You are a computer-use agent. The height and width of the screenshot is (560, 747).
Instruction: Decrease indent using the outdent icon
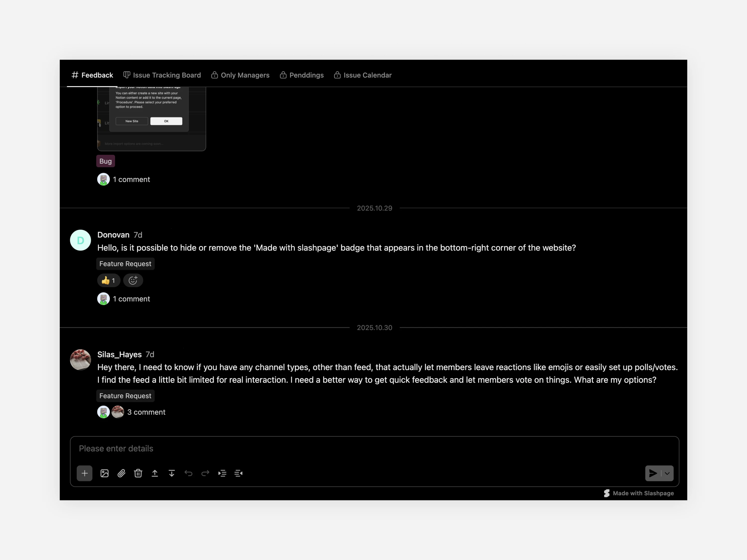239,473
